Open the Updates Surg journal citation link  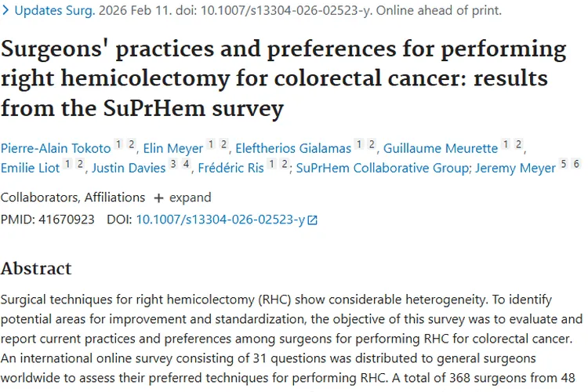pyautogui.click(x=52, y=11)
